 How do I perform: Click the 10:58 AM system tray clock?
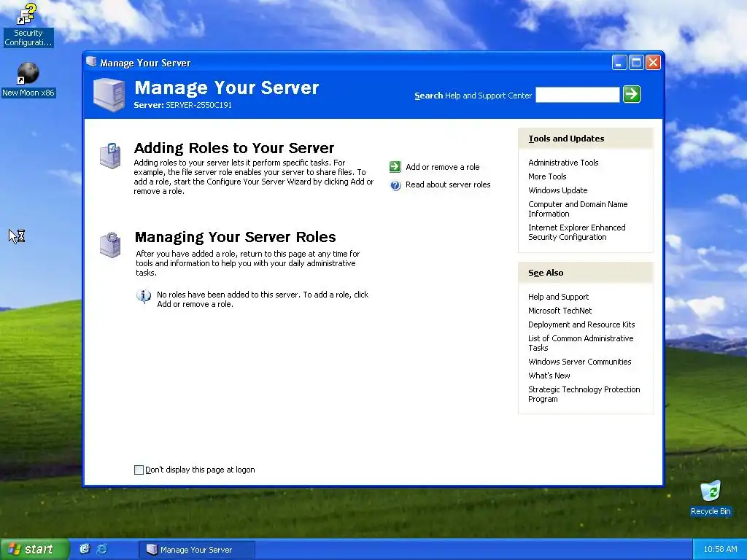tap(720, 549)
